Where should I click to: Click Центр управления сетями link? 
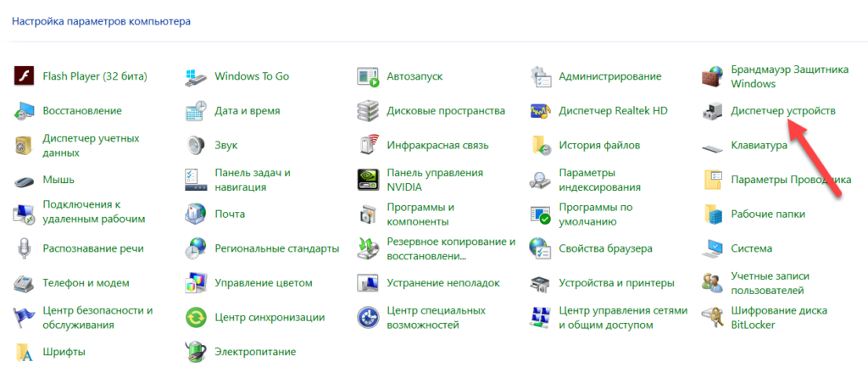tap(623, 318)
